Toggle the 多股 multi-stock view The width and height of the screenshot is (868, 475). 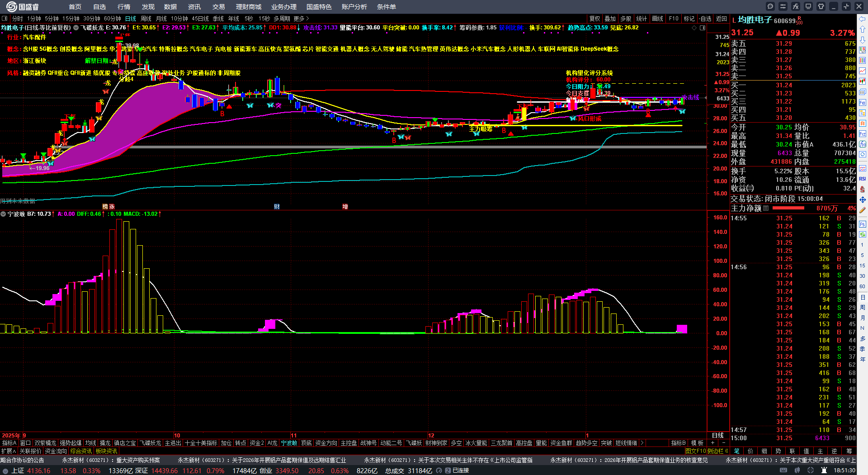point(626,19)
